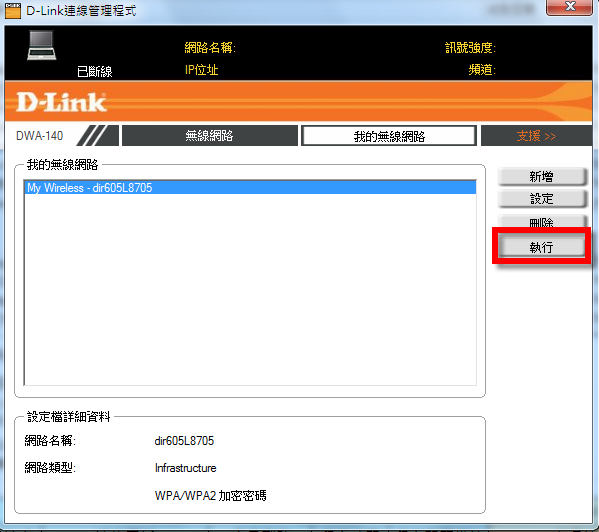Click the D-Link title bar app icon
The image size is (599, 532).
13,10
